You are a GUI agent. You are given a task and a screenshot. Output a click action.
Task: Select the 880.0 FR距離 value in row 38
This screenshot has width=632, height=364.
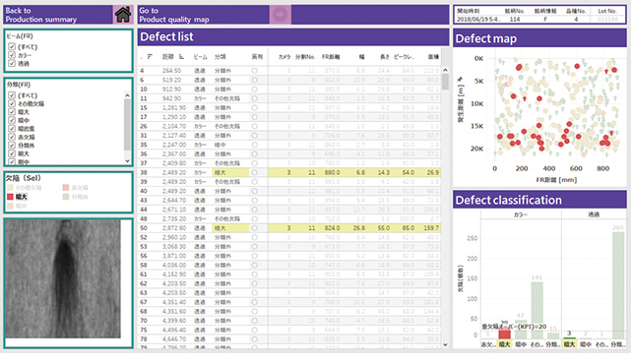coord(332,172)
